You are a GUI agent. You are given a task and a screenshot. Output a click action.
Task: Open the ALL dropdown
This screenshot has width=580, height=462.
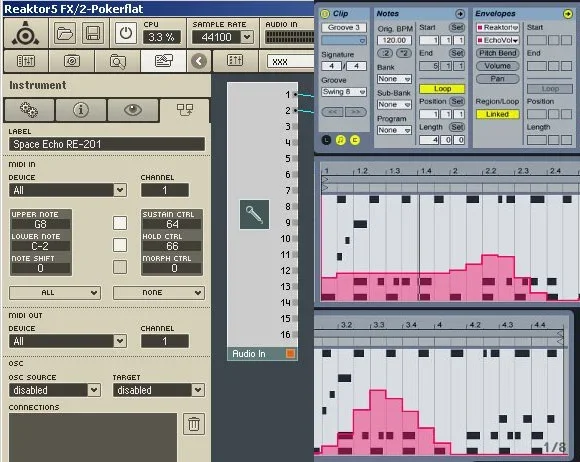pyautogui.click(x=55, y=293)
